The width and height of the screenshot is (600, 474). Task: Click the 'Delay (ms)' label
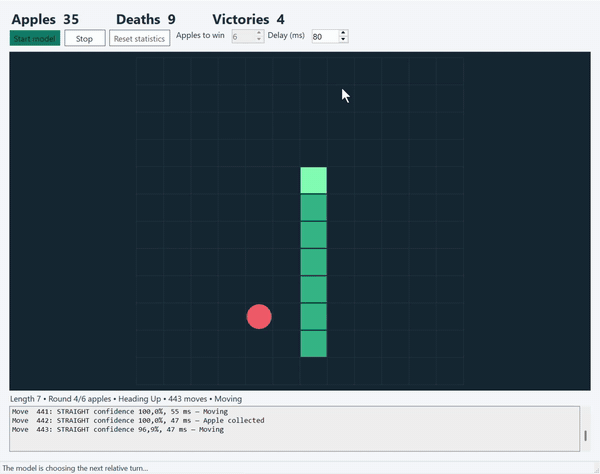click(286, 35)
